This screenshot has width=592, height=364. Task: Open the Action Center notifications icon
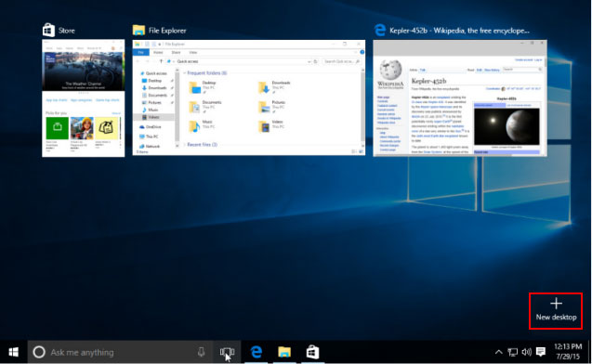(541, 352)
